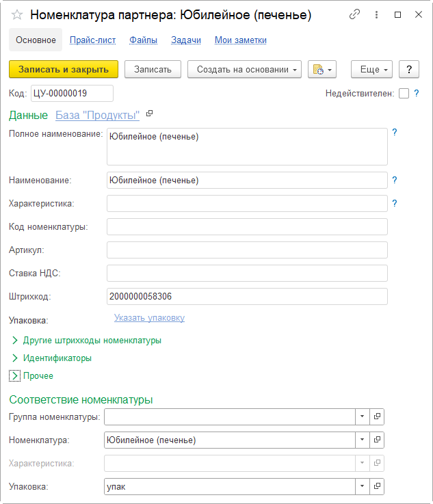This screenshot has height=504, width=433.
Task: Open the three-dot window menu
Action: pyautogui.click(x=376, y=14)
